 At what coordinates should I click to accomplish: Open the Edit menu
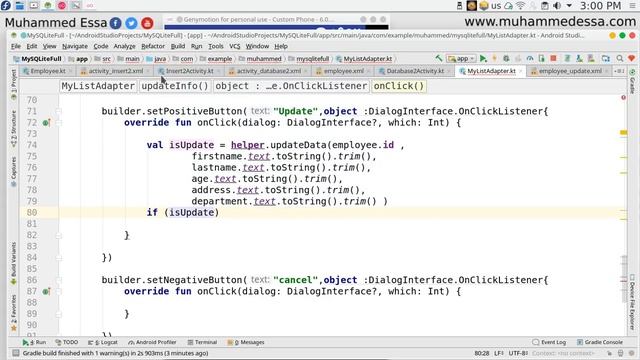coord(31,46)
